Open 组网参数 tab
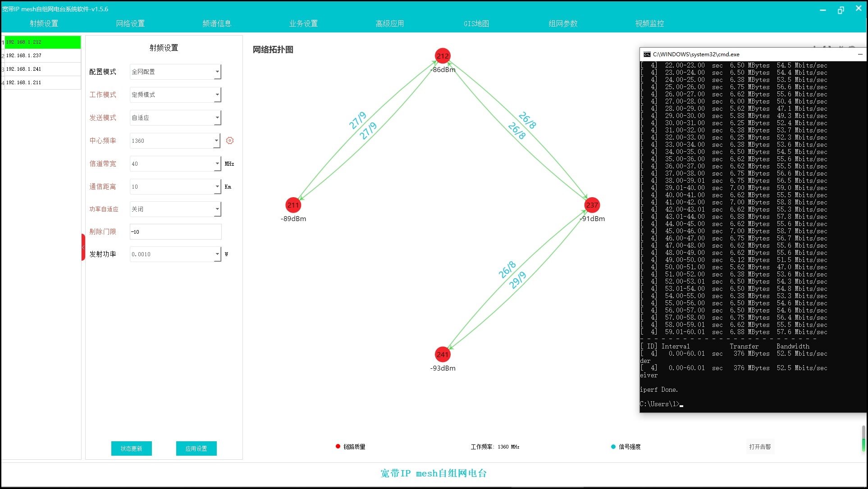This screenshot has height=489, width=868. (563, 23)
